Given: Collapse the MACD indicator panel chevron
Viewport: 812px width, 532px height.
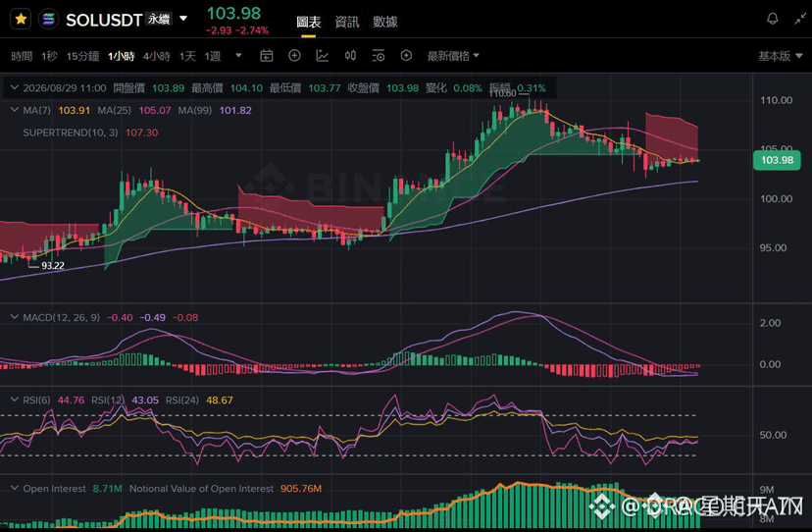Looking at the screenshot, I should click(x=15, y=317).
